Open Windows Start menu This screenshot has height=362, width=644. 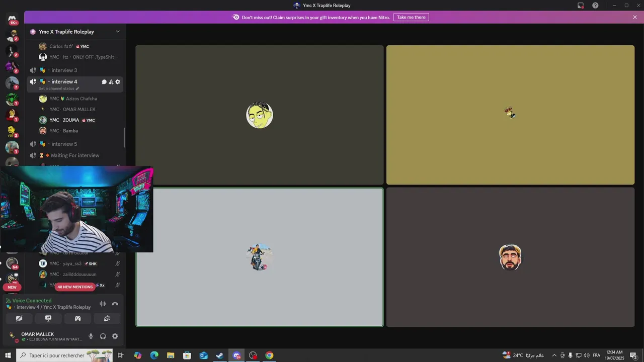pos(8,355)
